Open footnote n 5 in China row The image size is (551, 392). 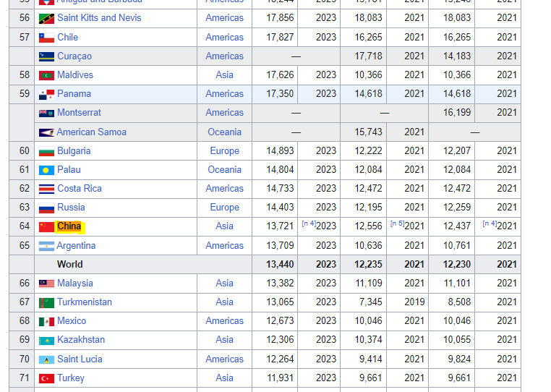[x=397, y=223]
